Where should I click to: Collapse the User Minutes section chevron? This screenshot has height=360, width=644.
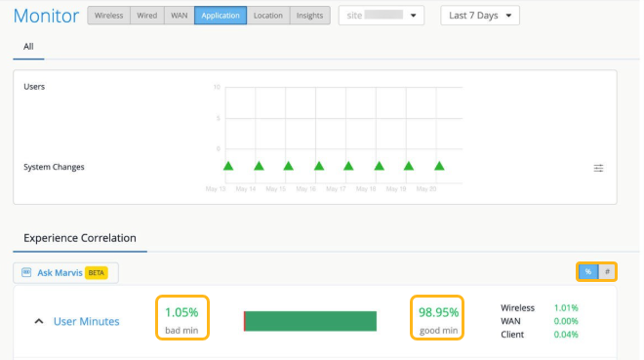(x=39, y=321)
